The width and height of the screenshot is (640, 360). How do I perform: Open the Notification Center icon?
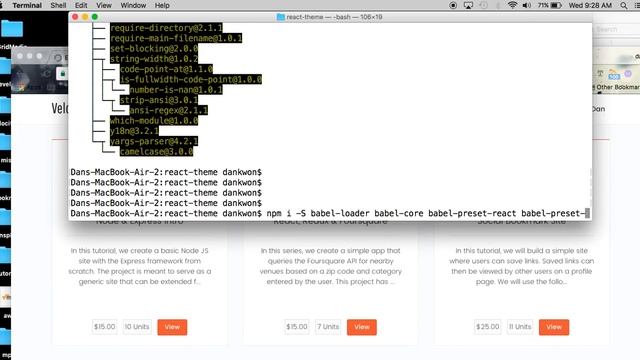click(636, 5)
